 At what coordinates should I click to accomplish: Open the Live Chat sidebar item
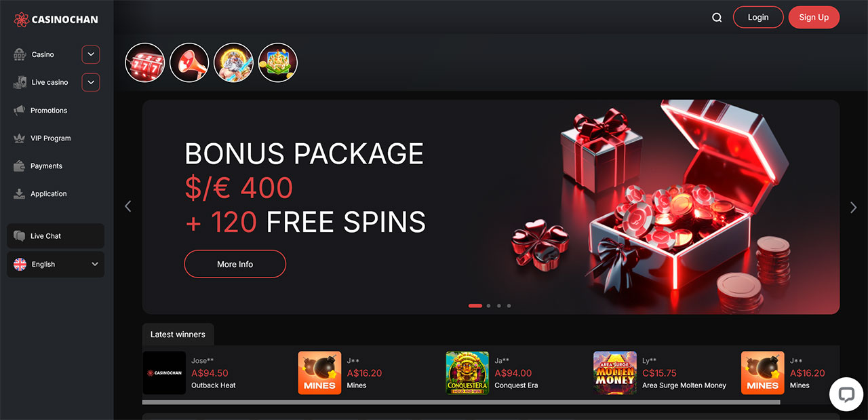point(56,236)
